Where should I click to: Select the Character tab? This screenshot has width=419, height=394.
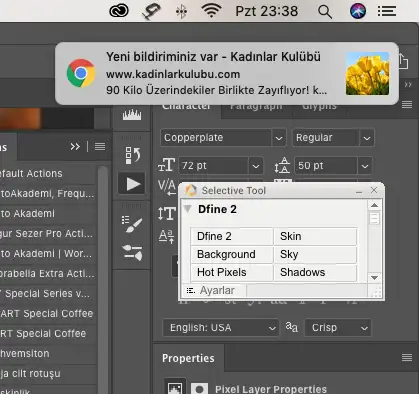pyautogui.click(x=186, y=107)
